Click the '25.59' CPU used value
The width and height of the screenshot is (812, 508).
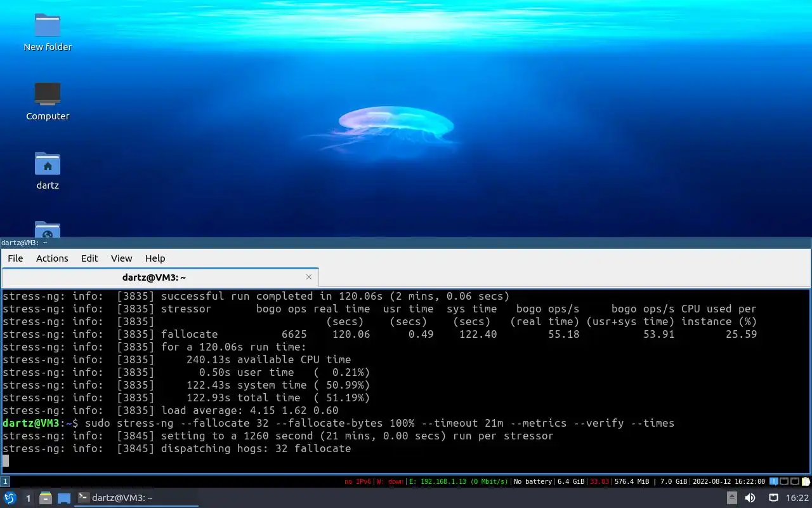coord(742,334)
